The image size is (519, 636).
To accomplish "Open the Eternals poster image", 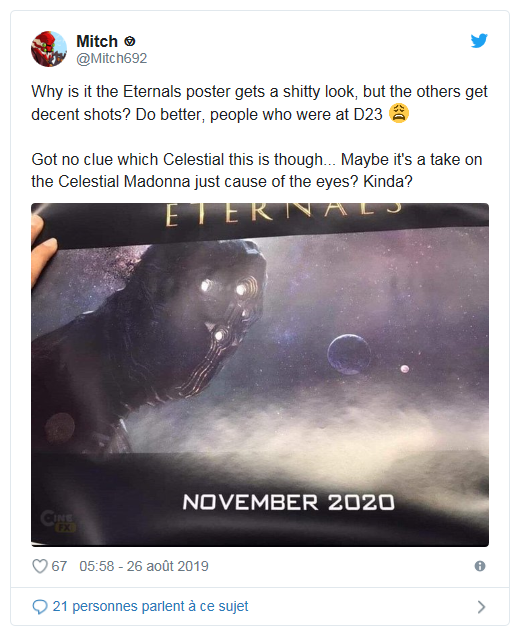I will 260,375.
